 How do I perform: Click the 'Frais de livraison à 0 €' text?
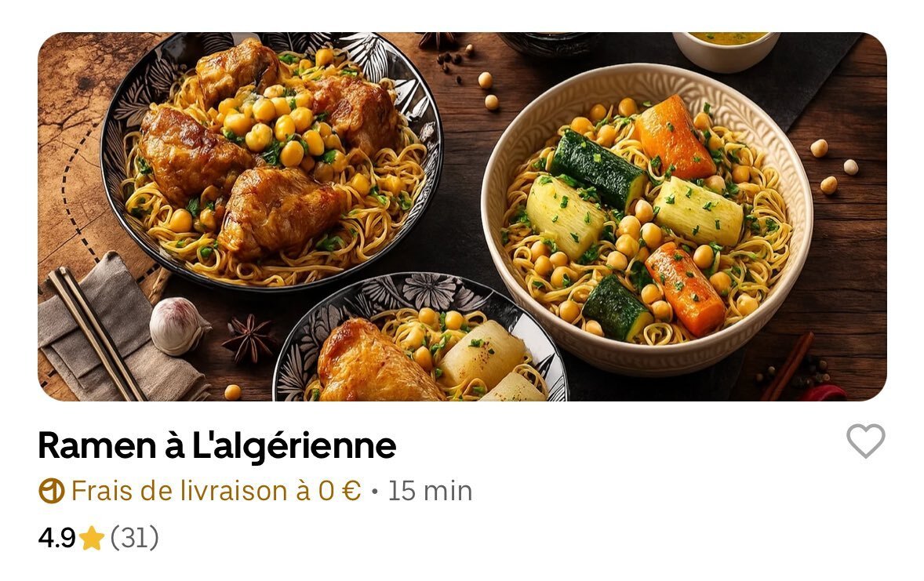tap(216, 491)
